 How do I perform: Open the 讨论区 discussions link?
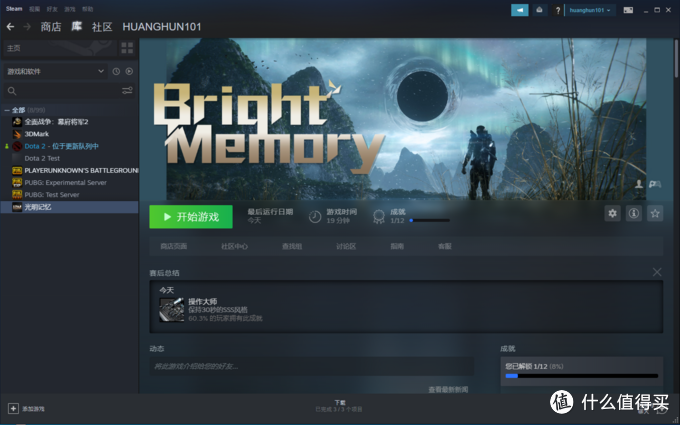[x=346, y=246]
